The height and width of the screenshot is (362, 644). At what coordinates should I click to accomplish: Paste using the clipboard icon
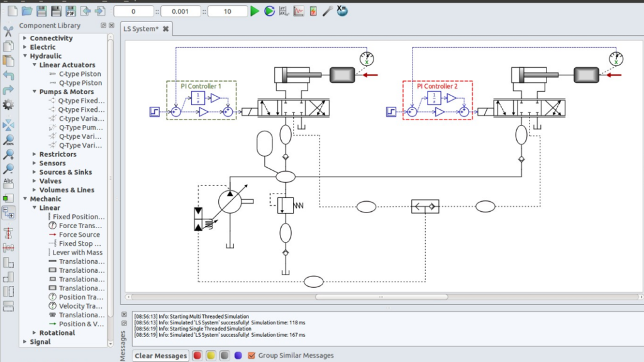8,61
